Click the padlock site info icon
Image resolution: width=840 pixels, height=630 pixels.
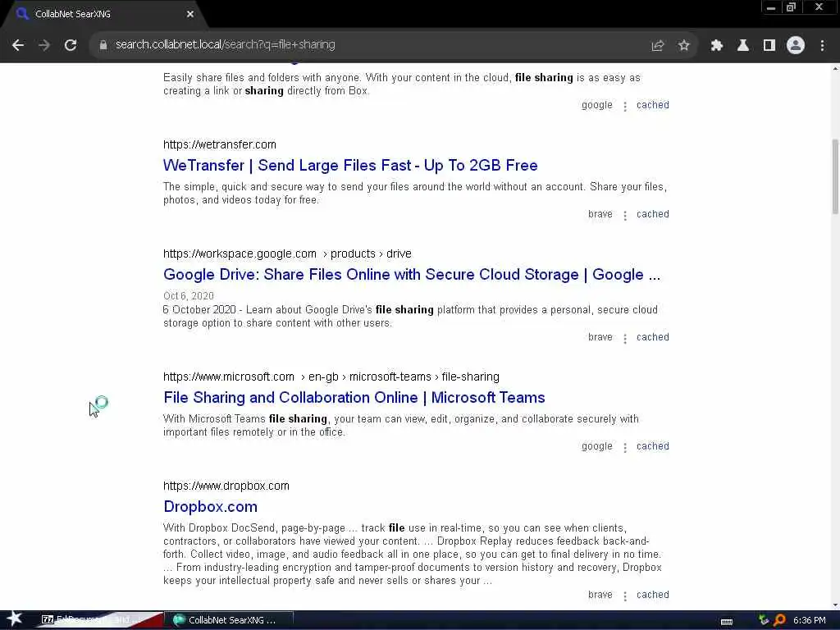(x=103, y=45)
